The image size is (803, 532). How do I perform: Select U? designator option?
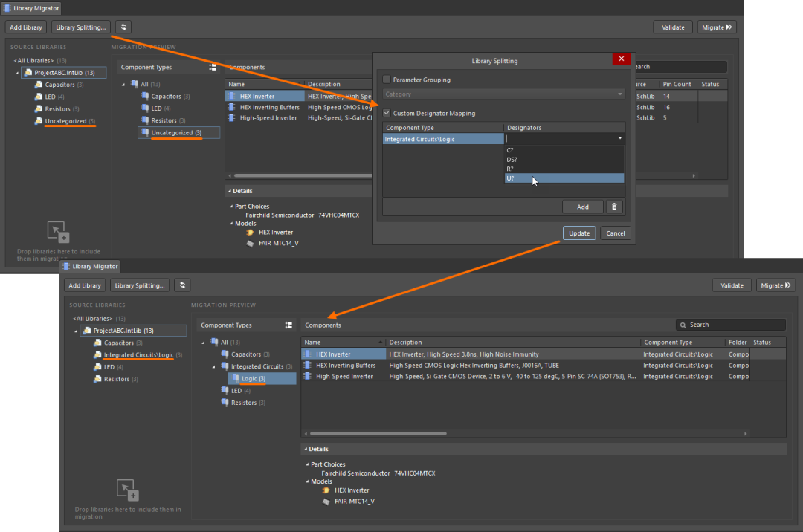564,178
